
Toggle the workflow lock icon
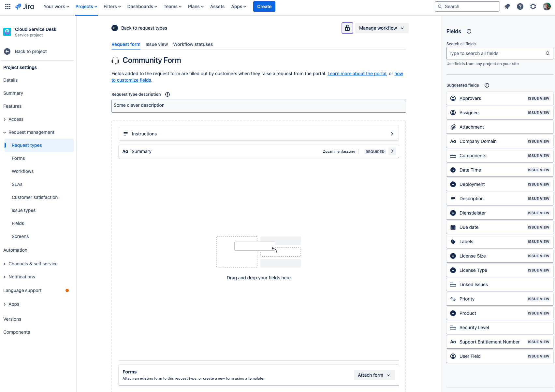347,28
